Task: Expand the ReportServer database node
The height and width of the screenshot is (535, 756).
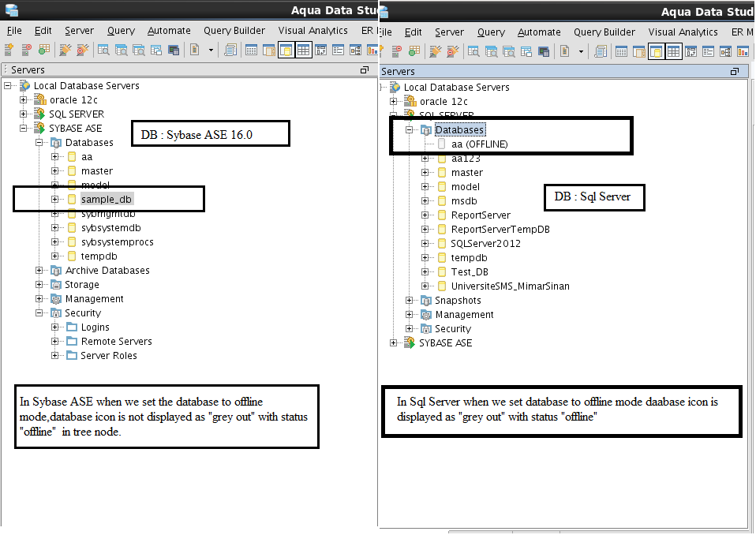Action: tap(425, 215)
